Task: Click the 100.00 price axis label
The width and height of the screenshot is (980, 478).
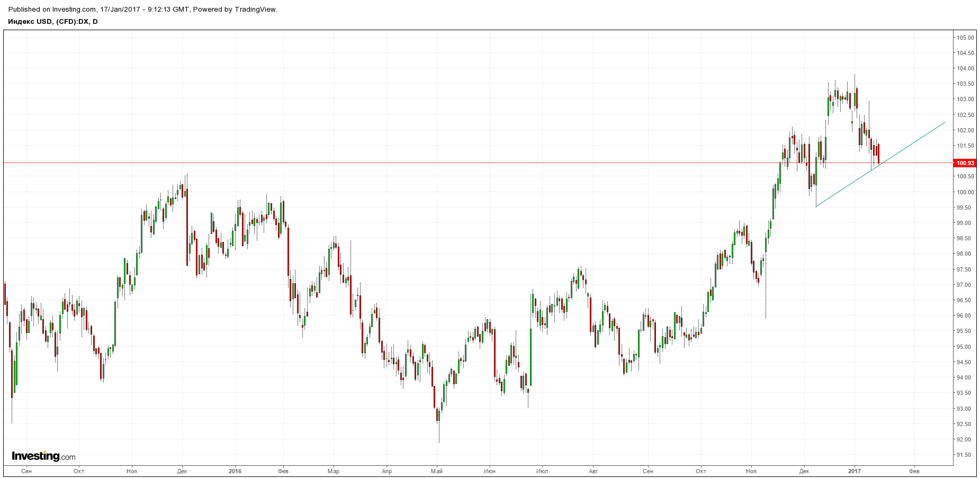Action: point(965,192)
